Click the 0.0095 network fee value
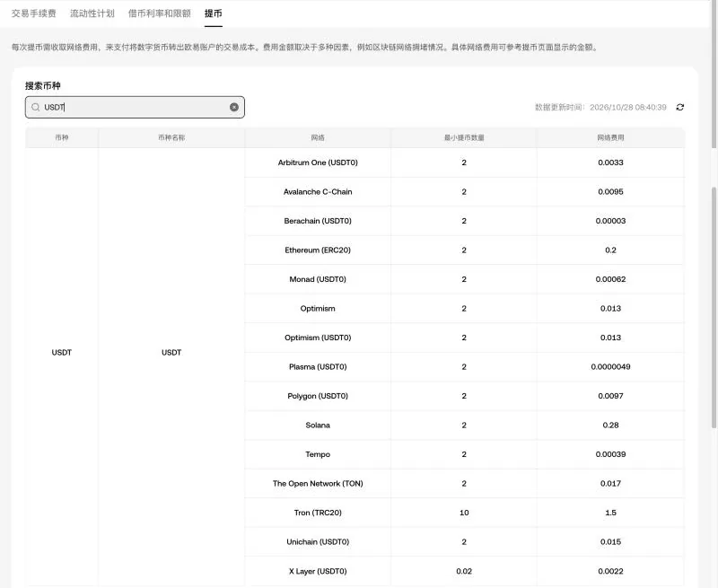718x588 pixels. [610, 192]
